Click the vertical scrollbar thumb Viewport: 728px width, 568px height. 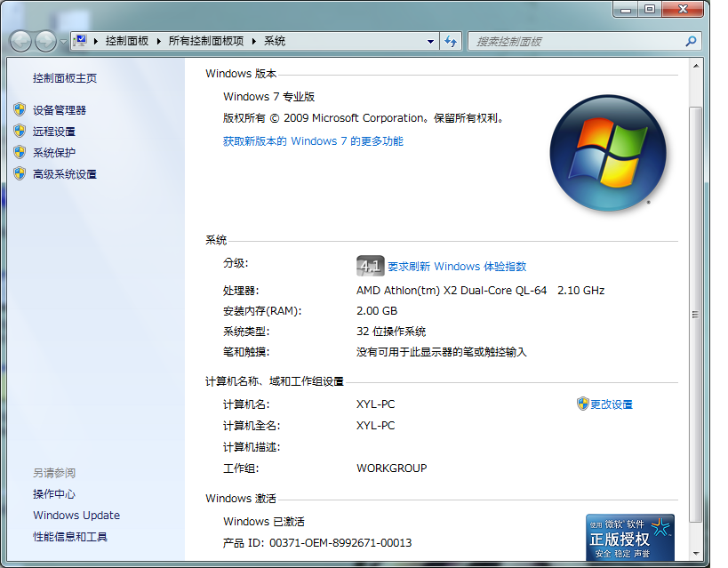[x=695, y=315]
